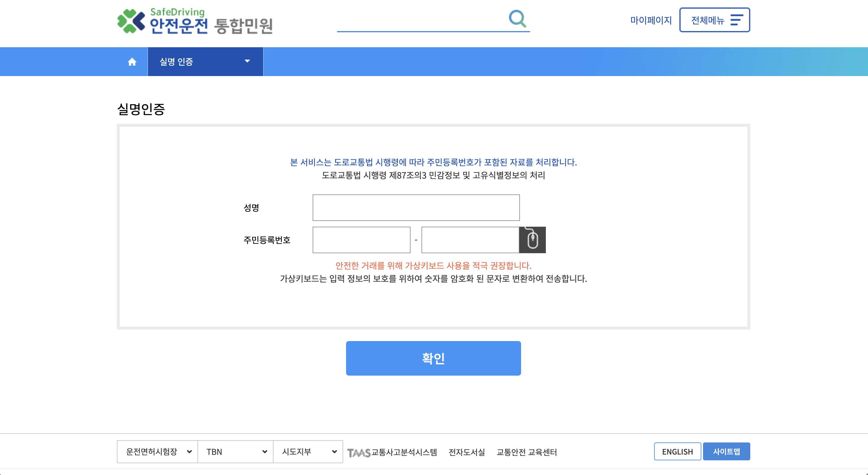The width and height of the screenshot is (868, 475).
Task: Open the 전체메뉴 hamburger menu
Action: coord(714,20)
